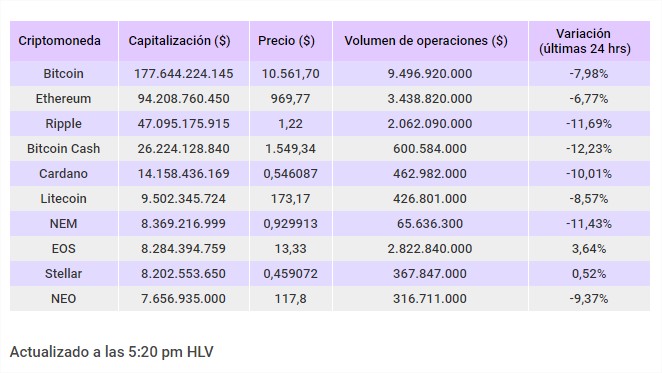The height and width of the screenshot is (373, 662).
Task: Select the Stellar name cell
Action: [x=63, y=273]
